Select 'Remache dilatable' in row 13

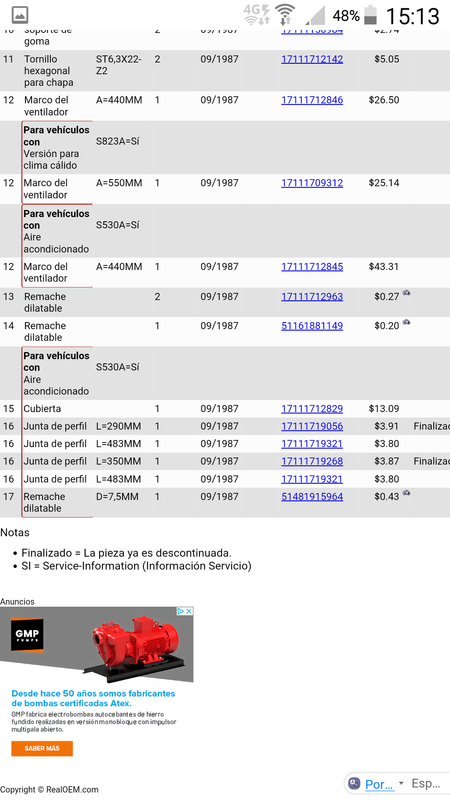pos(45,303)
